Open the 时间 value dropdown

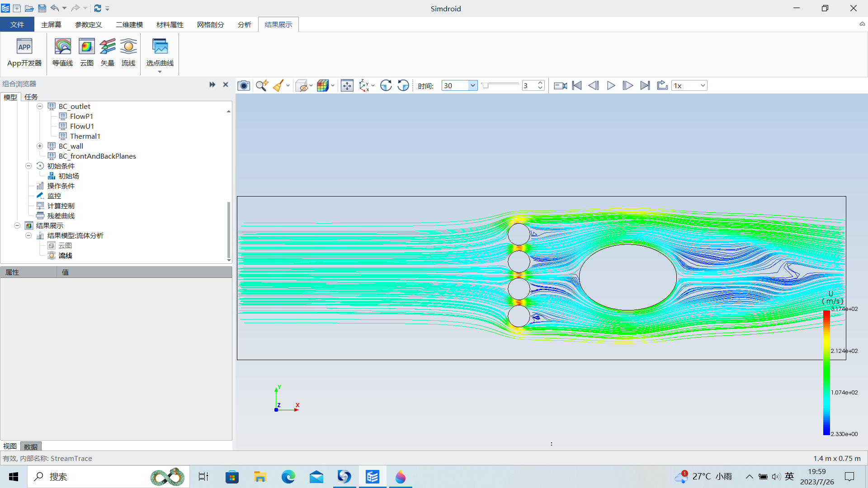pos(472,85)
